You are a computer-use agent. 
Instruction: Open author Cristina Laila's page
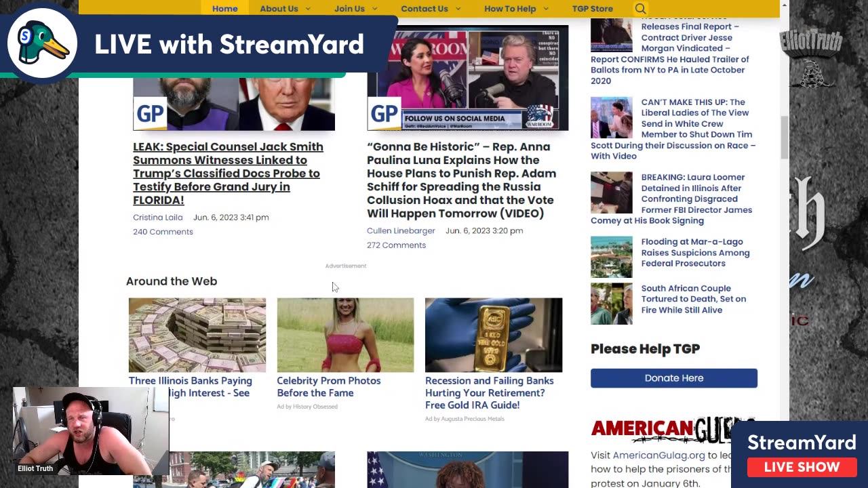(x=157, y=217)
